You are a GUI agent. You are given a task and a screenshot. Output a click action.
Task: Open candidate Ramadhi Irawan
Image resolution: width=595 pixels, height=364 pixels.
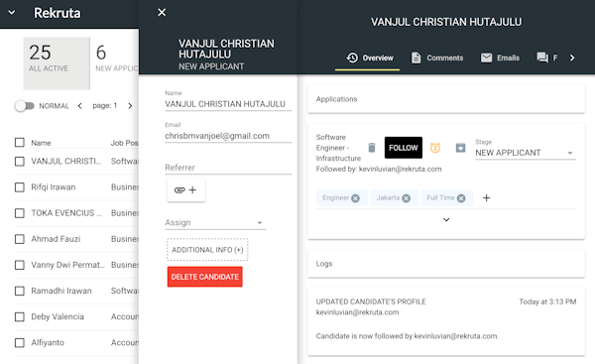tap(61, 291)
